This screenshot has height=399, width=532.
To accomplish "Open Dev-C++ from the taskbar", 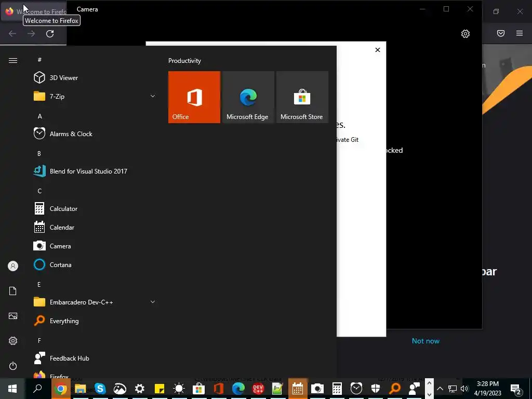I will pyautogui.click(x=258, y=388).
